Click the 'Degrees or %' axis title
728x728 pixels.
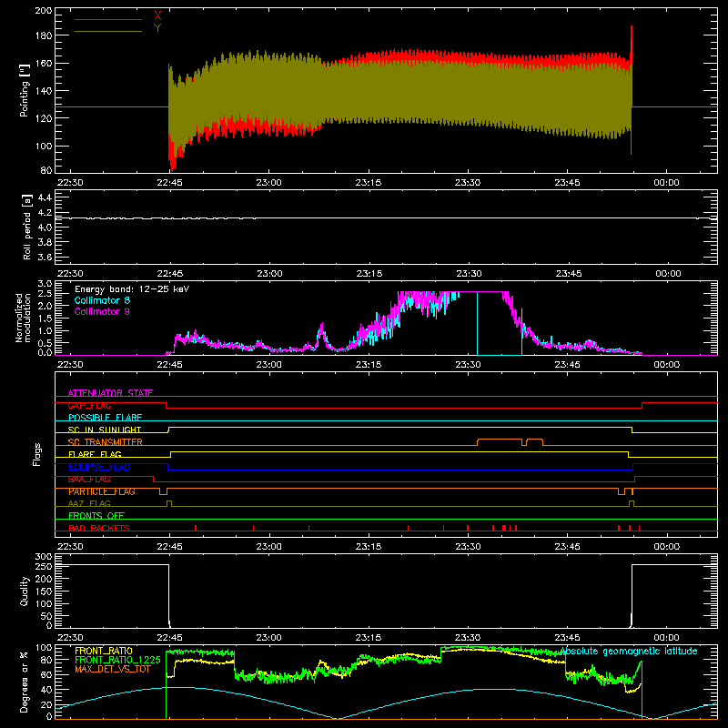pyautogui.click(x=25, y=682)
